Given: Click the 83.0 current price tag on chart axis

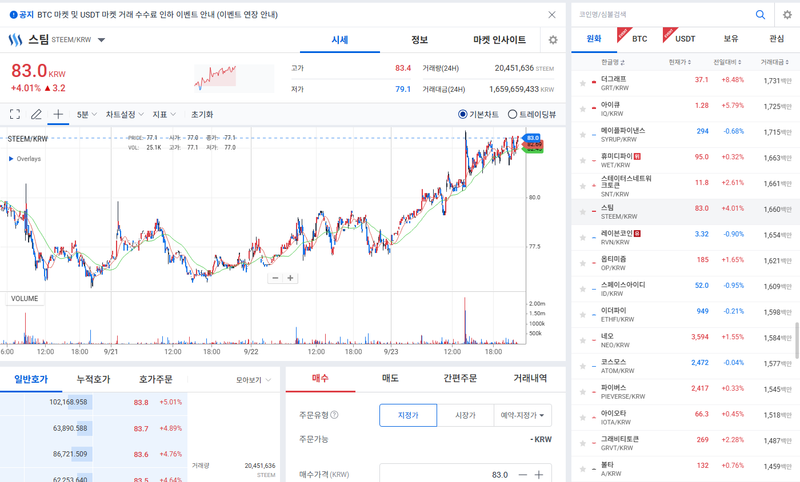Looking at the screenshot, I should 533,138.
